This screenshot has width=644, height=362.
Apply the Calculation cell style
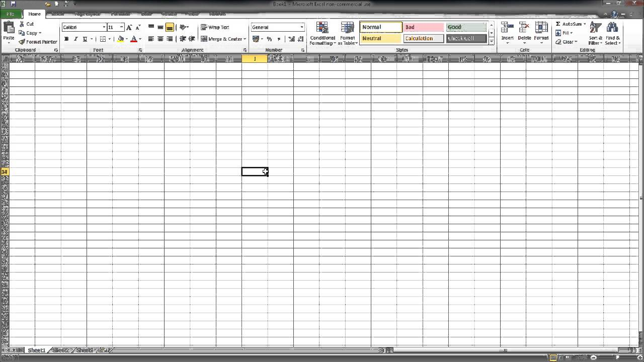423,38
